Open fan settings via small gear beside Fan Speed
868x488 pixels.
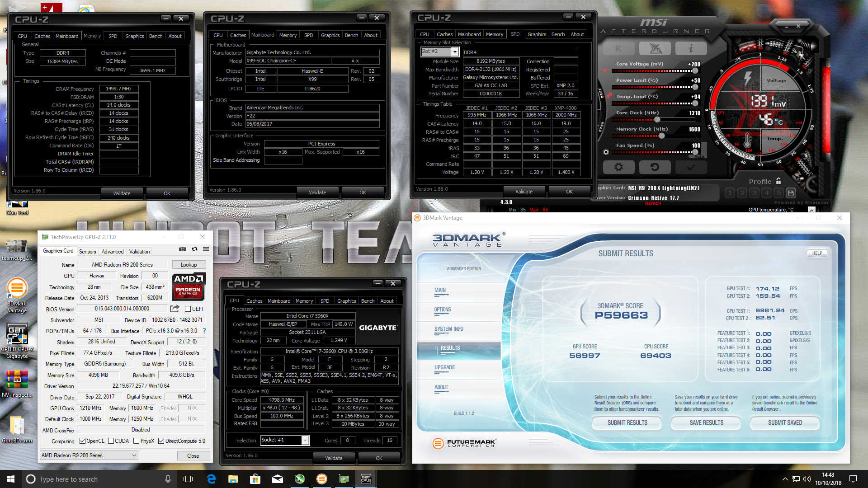(x=606, y=152)
